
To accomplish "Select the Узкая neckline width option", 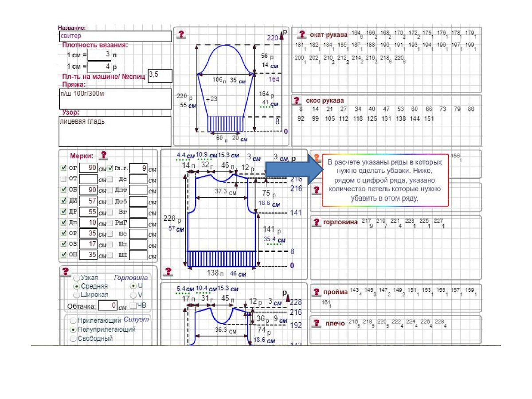I will pyautogui.click(x=77, y=278).
